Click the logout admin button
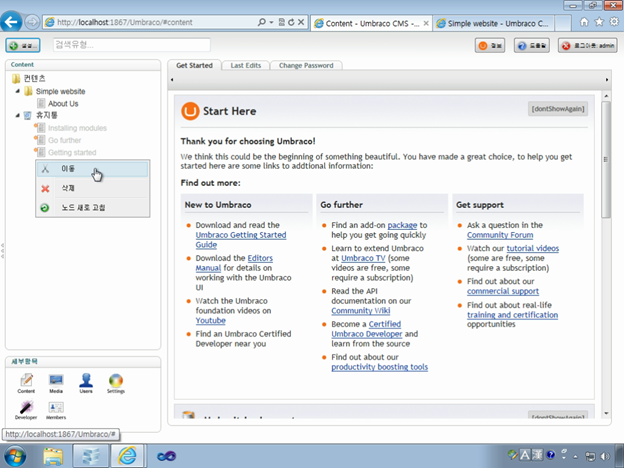This screenshot has height=468, width=624. [587, 46]
